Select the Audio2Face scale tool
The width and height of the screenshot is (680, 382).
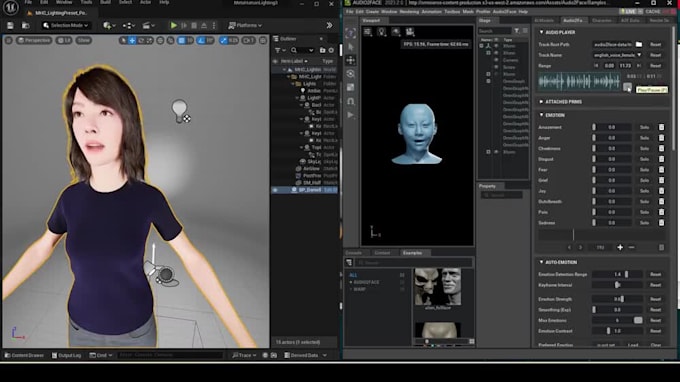(x=351, y=88)
